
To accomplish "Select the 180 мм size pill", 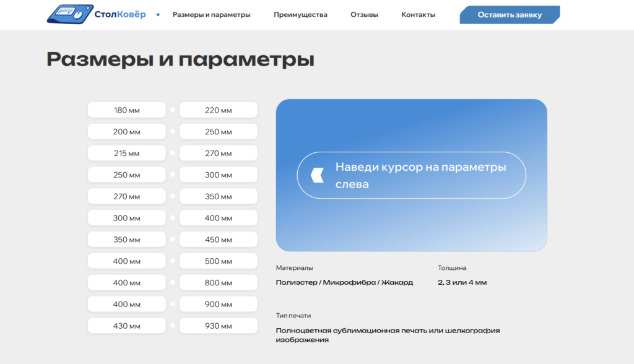I will tap(126, 110).
